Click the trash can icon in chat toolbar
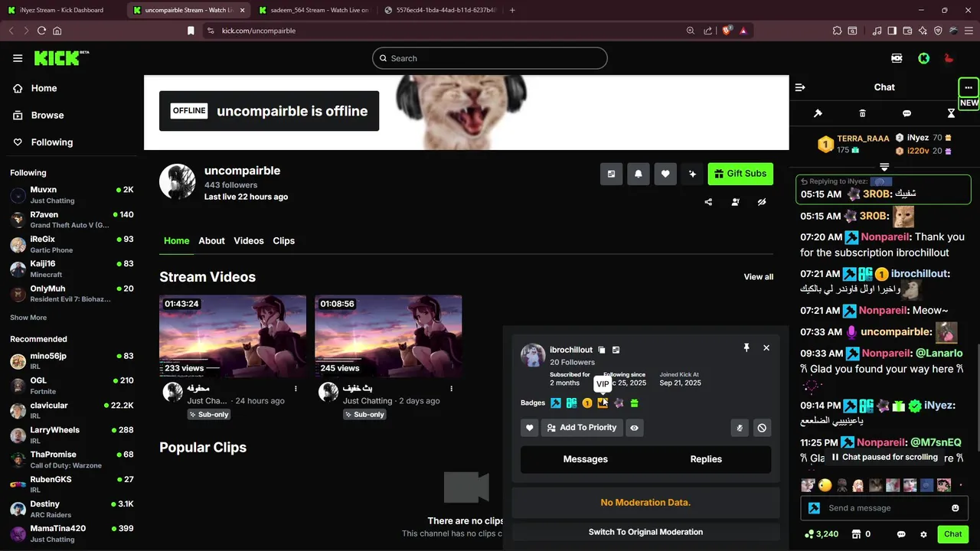The image size is (980, 551). (862, 113)
